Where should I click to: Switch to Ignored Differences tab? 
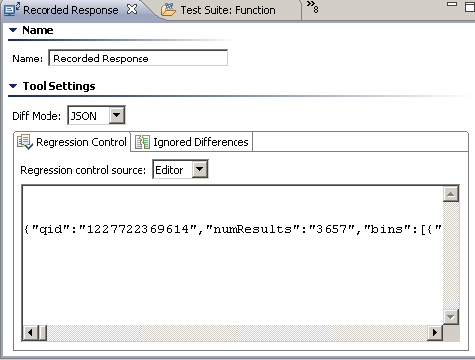(191, 142)
